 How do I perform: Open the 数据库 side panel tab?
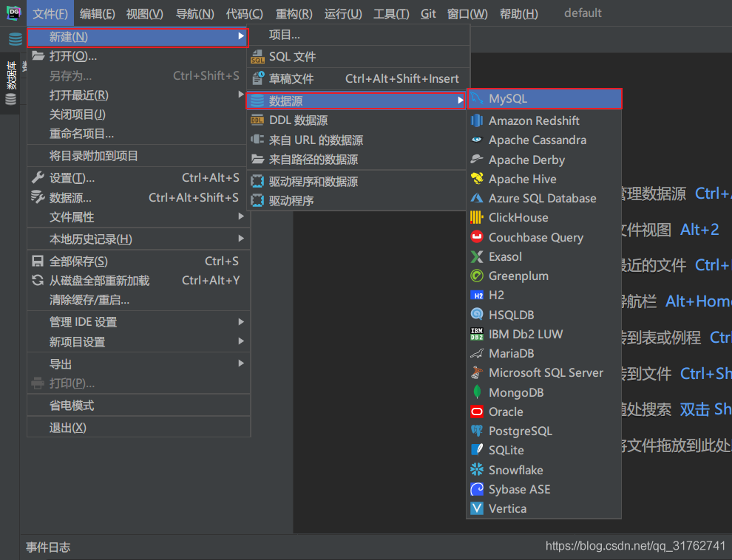10,83
